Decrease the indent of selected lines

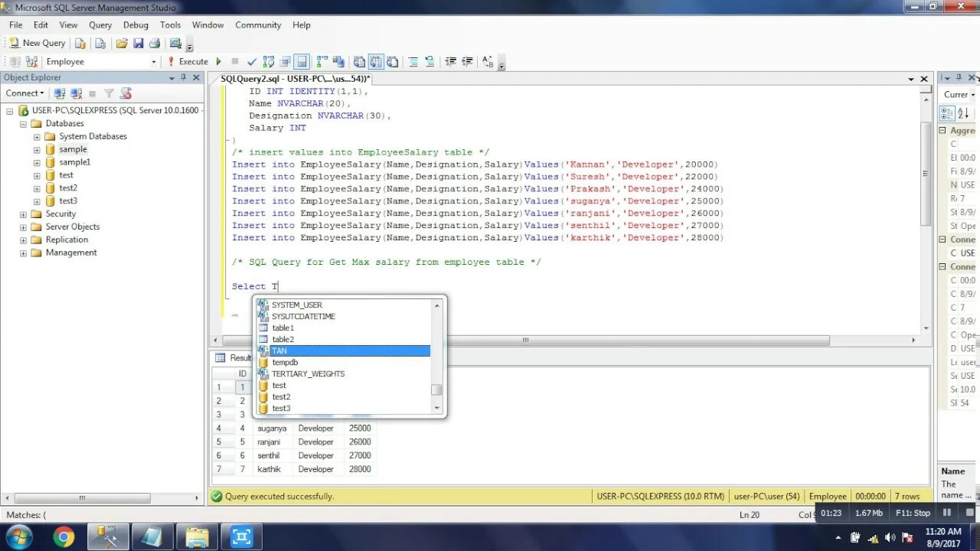click(x=451, y=61)
